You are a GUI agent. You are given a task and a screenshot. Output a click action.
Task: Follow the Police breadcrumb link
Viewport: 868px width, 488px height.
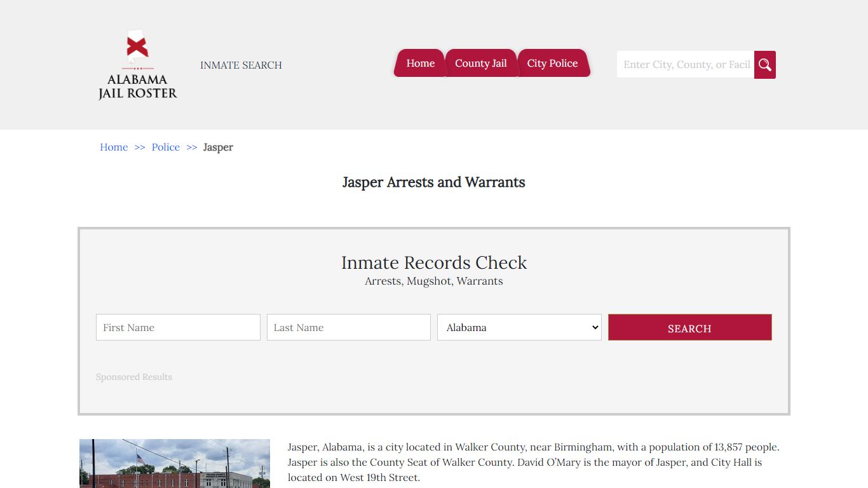pyautogui.click(x=166, y=147)
